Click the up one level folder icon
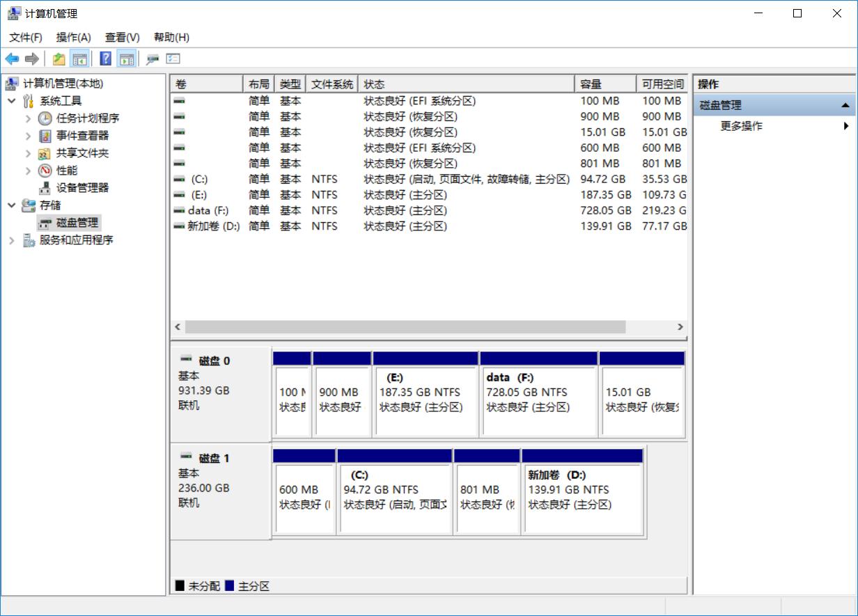 pyautogui.click(x=59, y=59)
